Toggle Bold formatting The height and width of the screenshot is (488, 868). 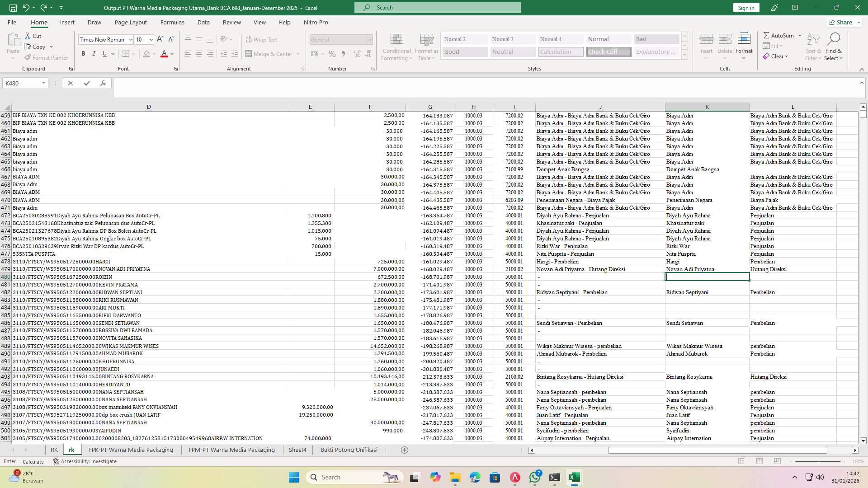click(x=83, y=54)
